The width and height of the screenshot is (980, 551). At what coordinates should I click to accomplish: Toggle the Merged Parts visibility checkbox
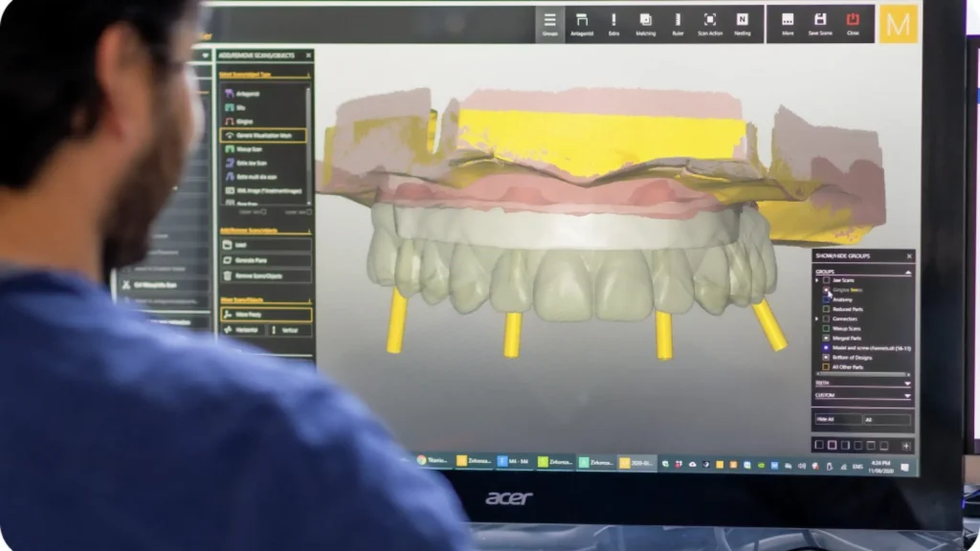coord(826,338)
